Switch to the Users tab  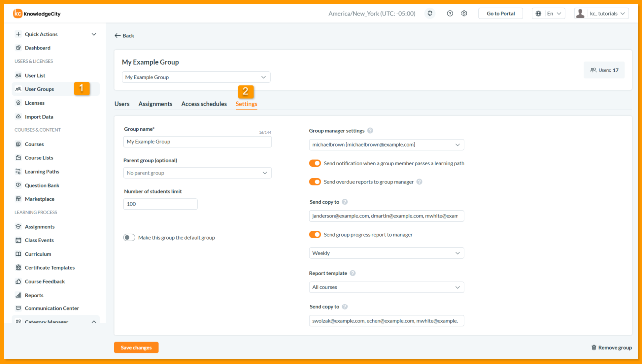(122, 104)
